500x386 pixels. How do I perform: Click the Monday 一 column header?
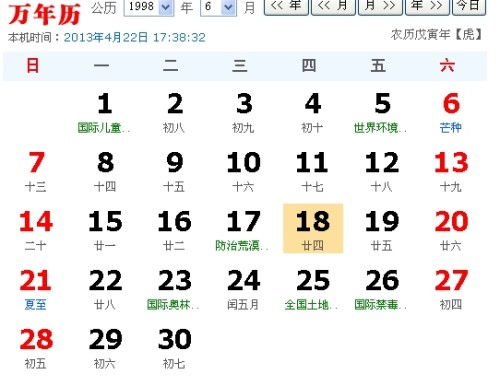point(102,66)
